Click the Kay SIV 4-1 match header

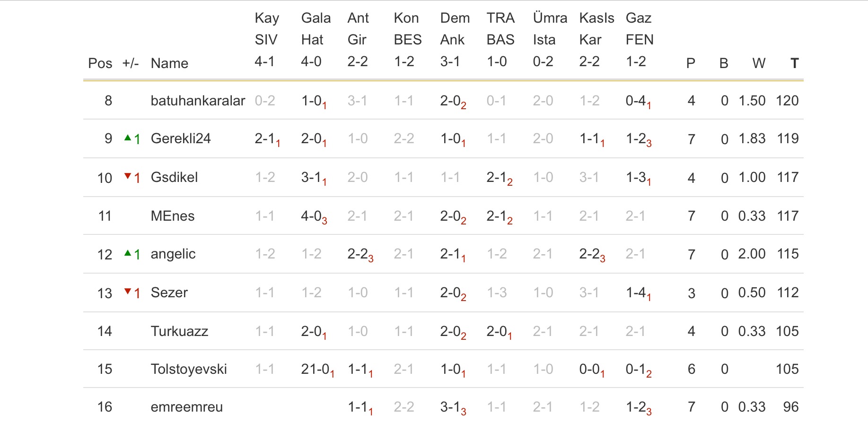266,40
